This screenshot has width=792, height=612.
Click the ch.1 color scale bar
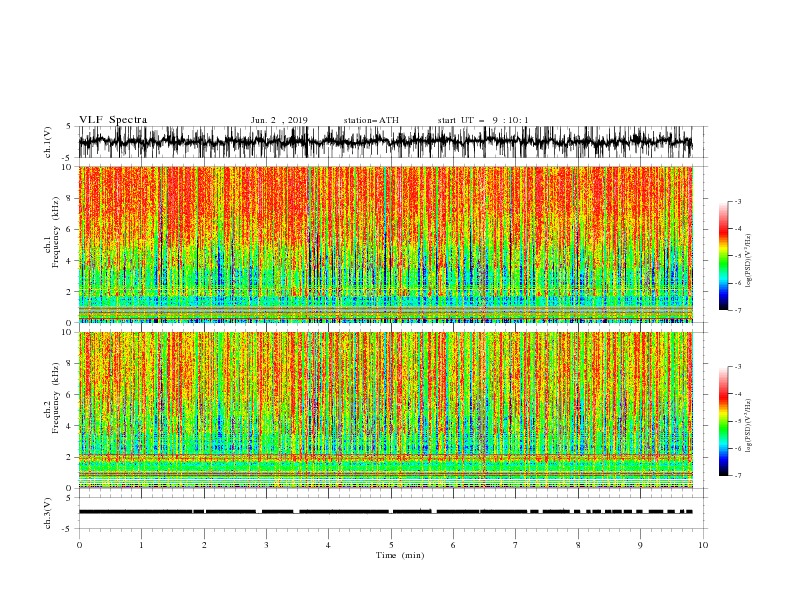point(723,256)
